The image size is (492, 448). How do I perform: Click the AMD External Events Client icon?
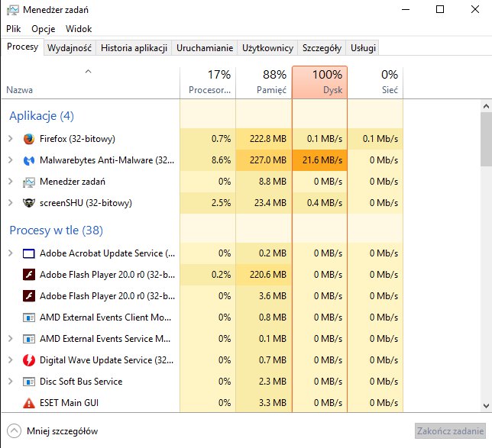click(29, 317)
